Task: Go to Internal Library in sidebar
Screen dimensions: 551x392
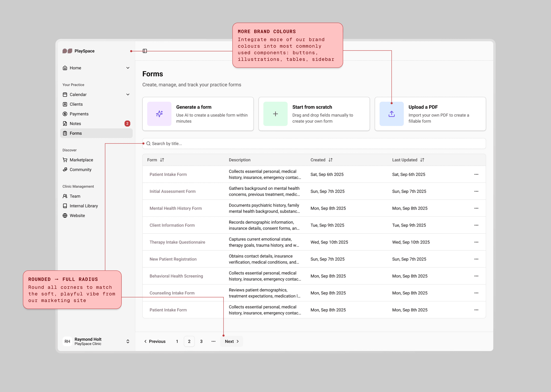Action: click(84, 206)
